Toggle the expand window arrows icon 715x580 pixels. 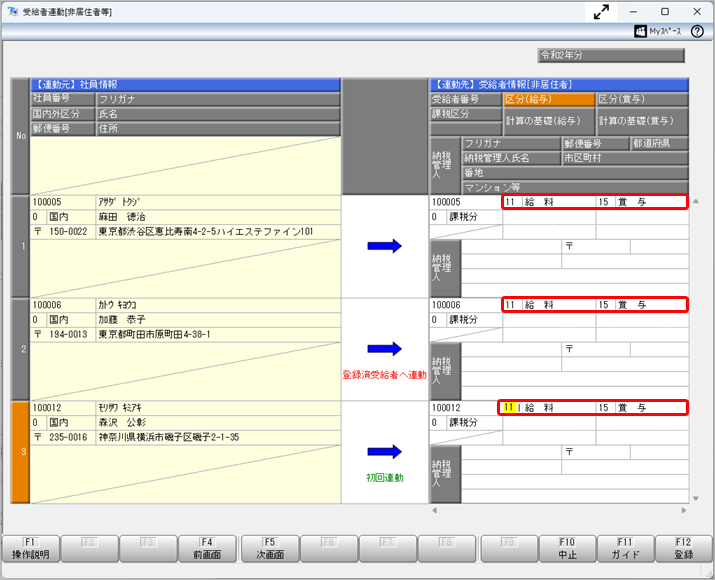click(x=601, y=12)
